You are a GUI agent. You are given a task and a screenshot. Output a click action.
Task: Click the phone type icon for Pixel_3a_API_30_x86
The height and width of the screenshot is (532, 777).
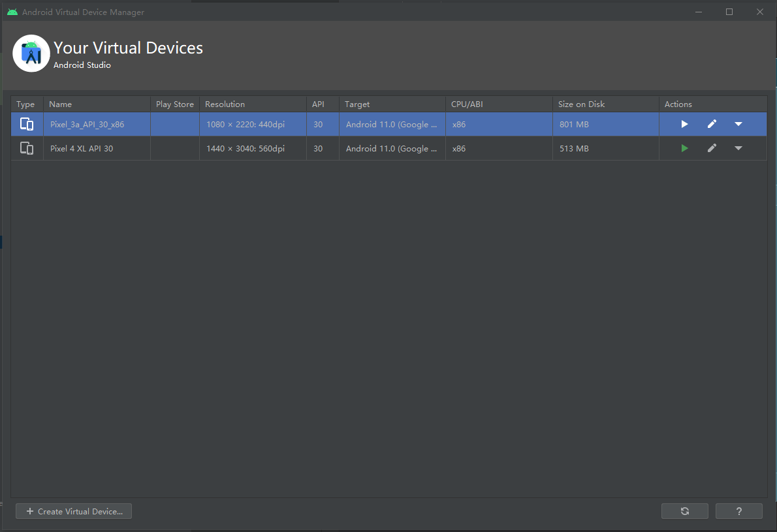27,123
